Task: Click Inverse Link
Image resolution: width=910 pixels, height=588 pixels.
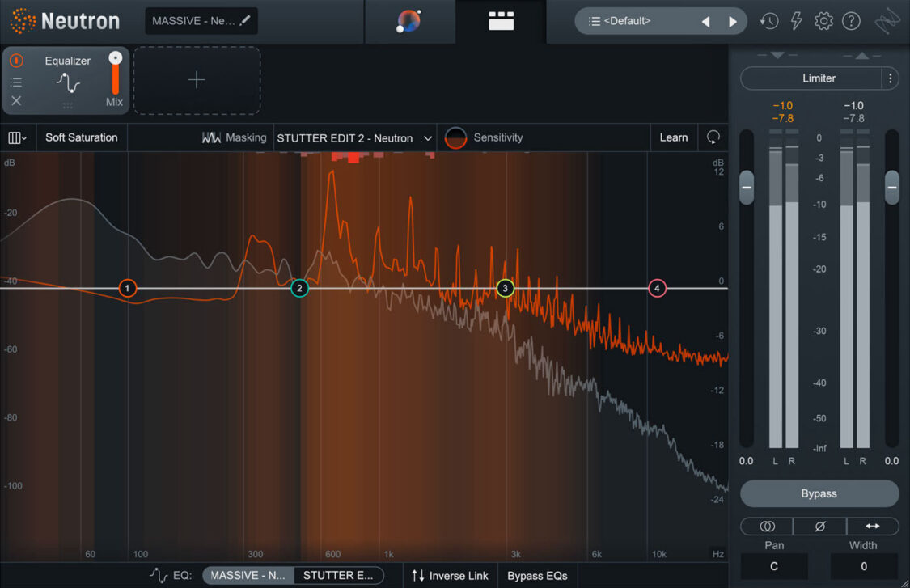Action: (x=450, y=575)
